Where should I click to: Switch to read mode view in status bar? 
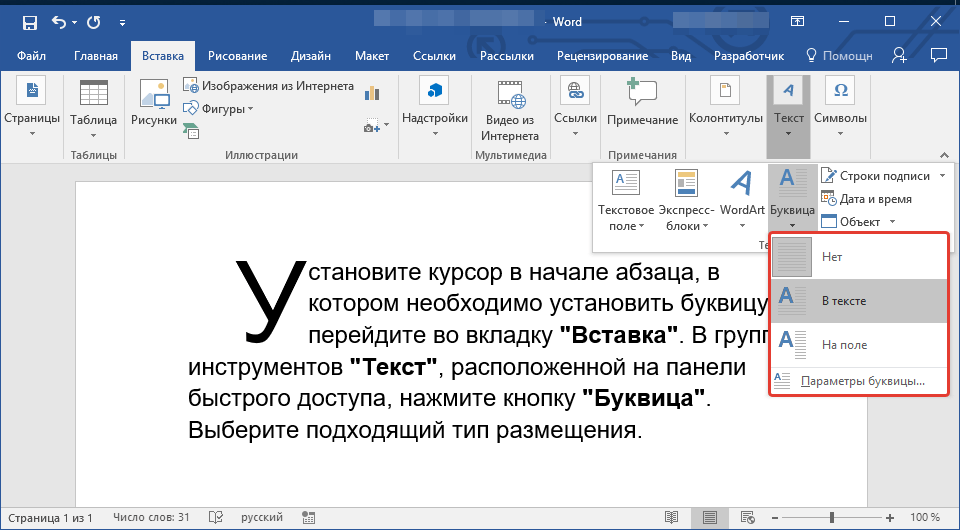671,518
